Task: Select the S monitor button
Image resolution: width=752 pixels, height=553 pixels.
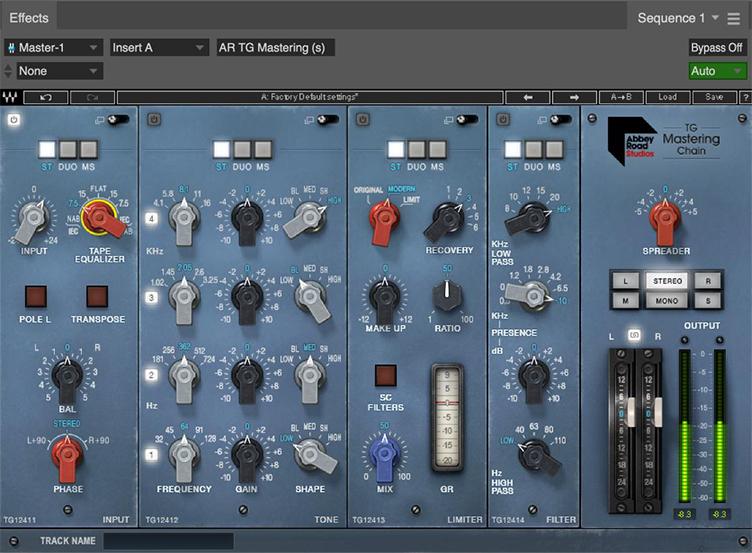Action: pyautogui.click(x=708, y=301)
